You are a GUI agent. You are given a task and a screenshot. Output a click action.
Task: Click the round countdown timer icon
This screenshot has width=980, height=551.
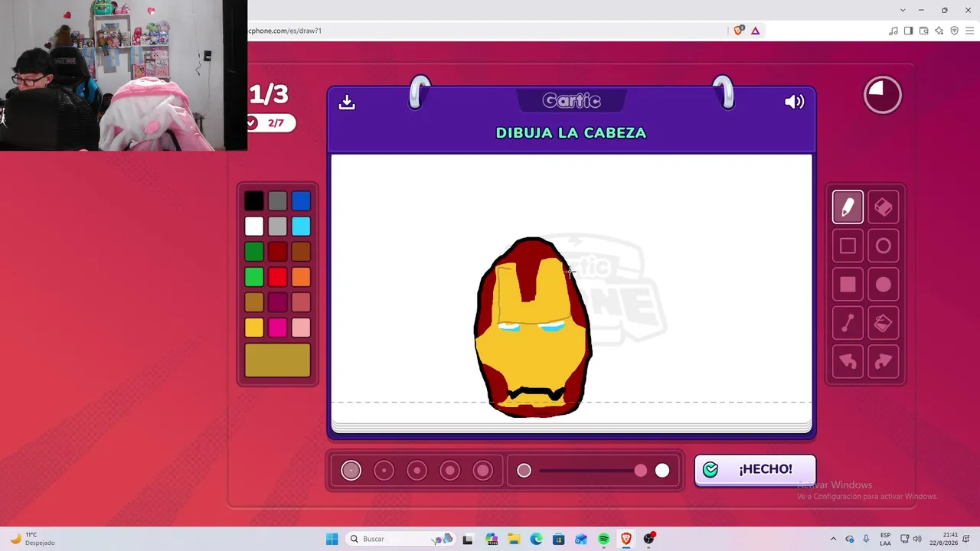[x=883, y=95]
